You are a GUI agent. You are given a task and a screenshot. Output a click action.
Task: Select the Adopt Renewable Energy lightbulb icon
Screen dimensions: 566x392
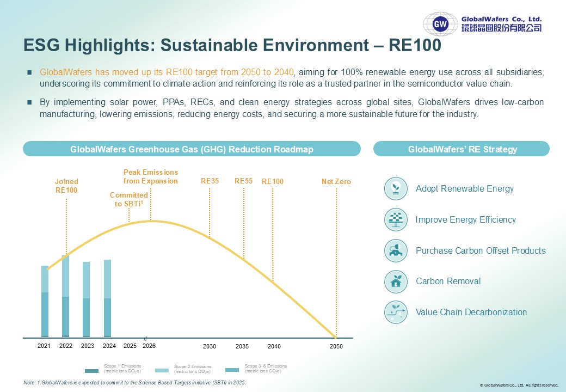click(396, 188)
